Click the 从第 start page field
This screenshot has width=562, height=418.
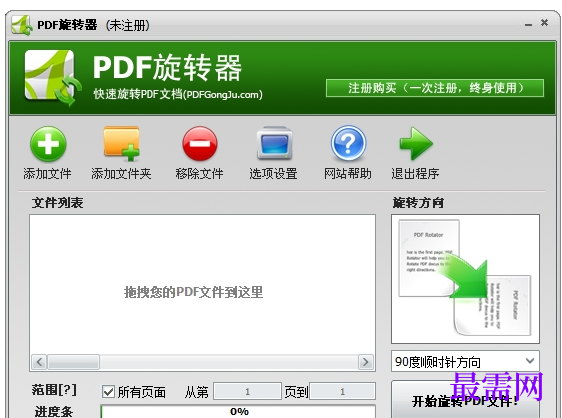click(x=247, y=391)
